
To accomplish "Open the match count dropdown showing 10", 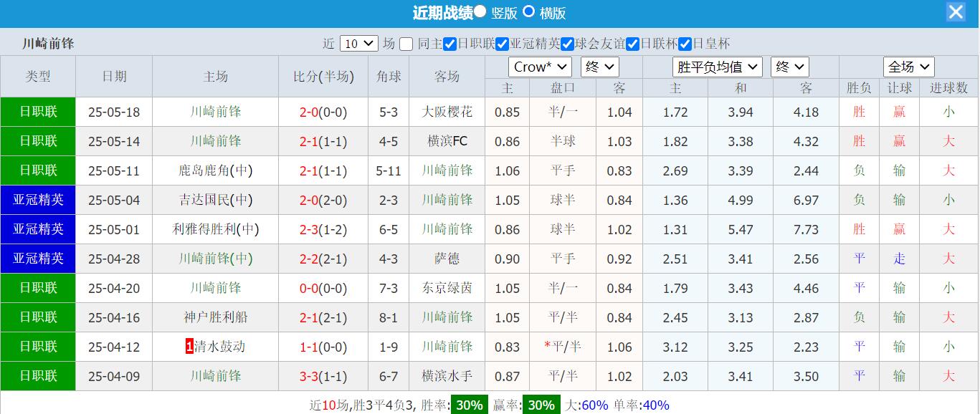I will tap(358, 43).
